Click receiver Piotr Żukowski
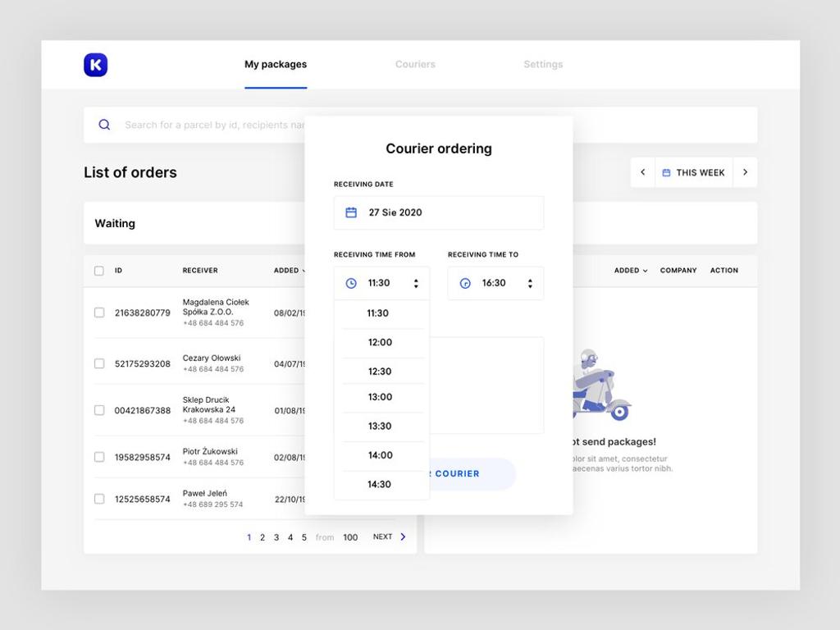The width and height of the screenshot is (840, 630). tap(210, 451)
